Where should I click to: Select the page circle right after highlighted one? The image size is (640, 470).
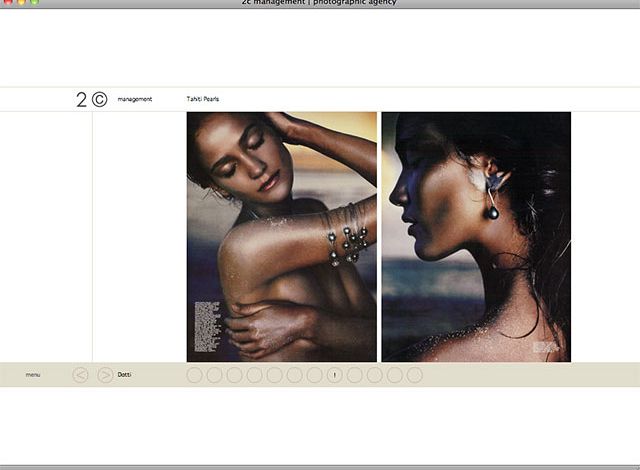tap(355, 375)
